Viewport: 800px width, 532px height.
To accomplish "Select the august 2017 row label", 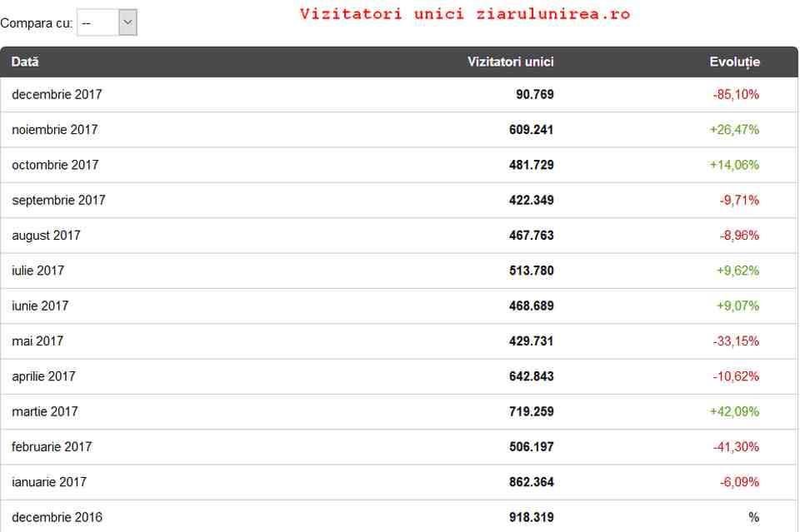I will (x=46, y=236).
